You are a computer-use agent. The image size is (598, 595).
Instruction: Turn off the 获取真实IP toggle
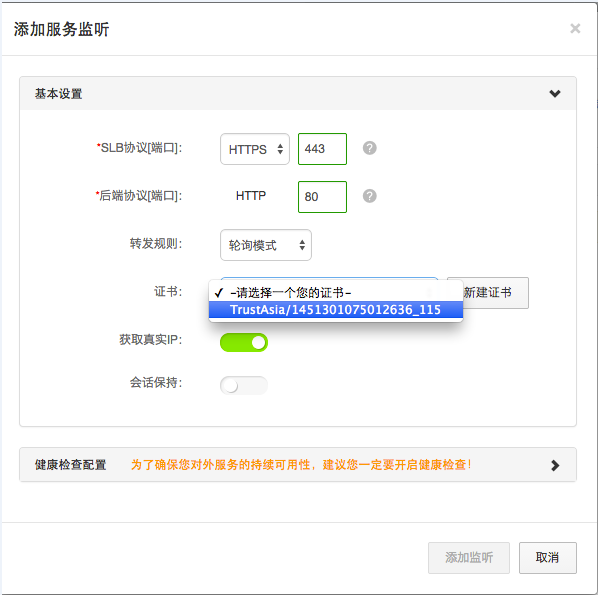(x=244, y=343)
